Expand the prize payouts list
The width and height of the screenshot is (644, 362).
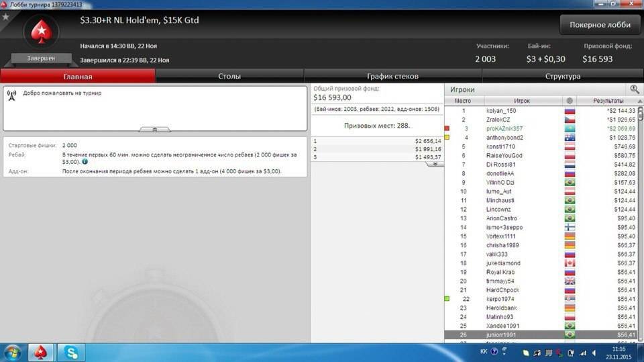[x=434, y=164]
